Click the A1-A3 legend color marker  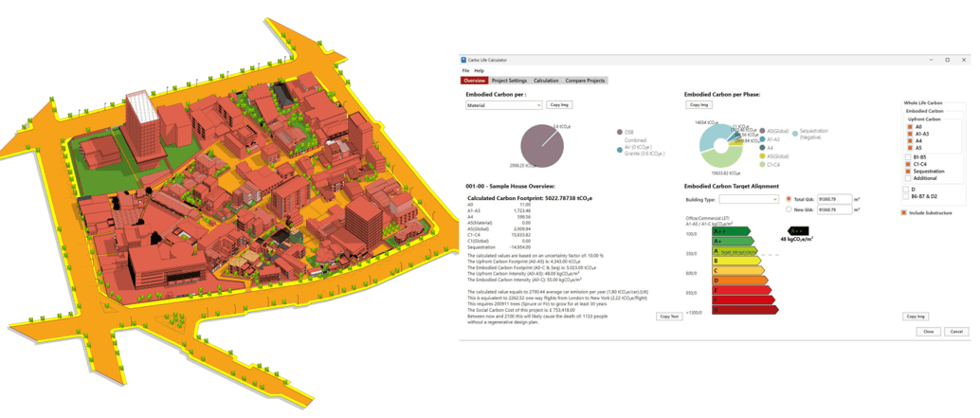(x=763, y=139)
